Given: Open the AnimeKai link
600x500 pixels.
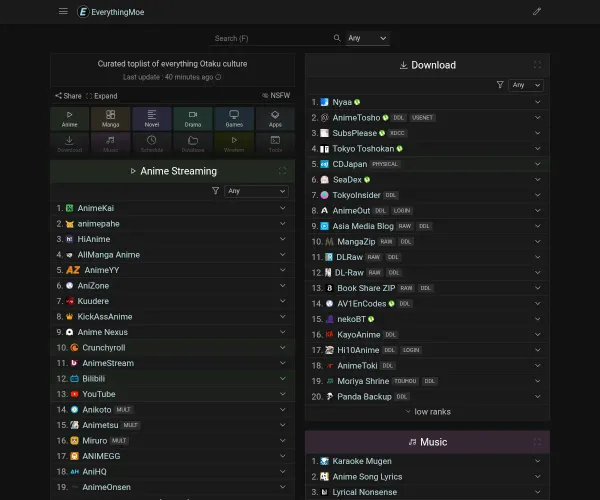Looking at the screenshot, I should tap(96, 208).
